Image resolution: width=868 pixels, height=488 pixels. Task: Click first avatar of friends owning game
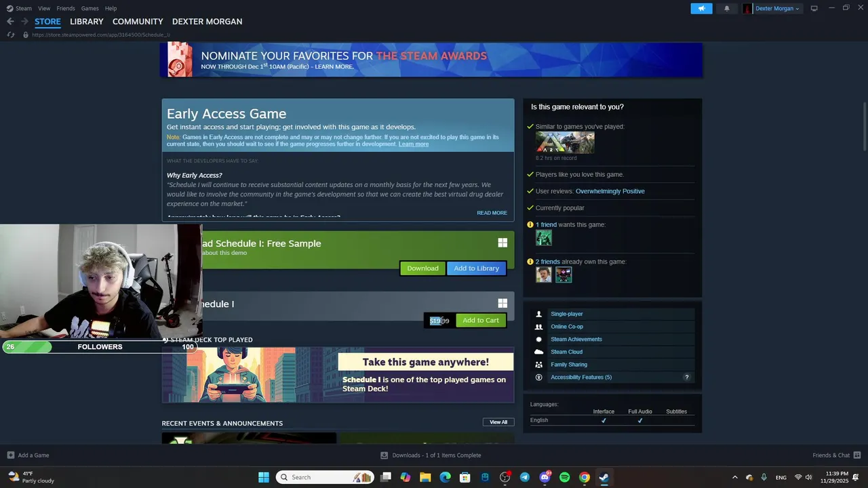(x=544, y=274)
